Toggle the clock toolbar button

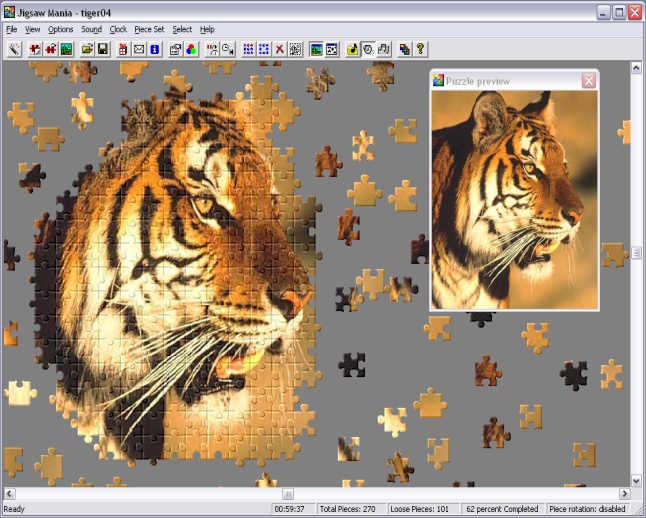[x=367, y=48]
